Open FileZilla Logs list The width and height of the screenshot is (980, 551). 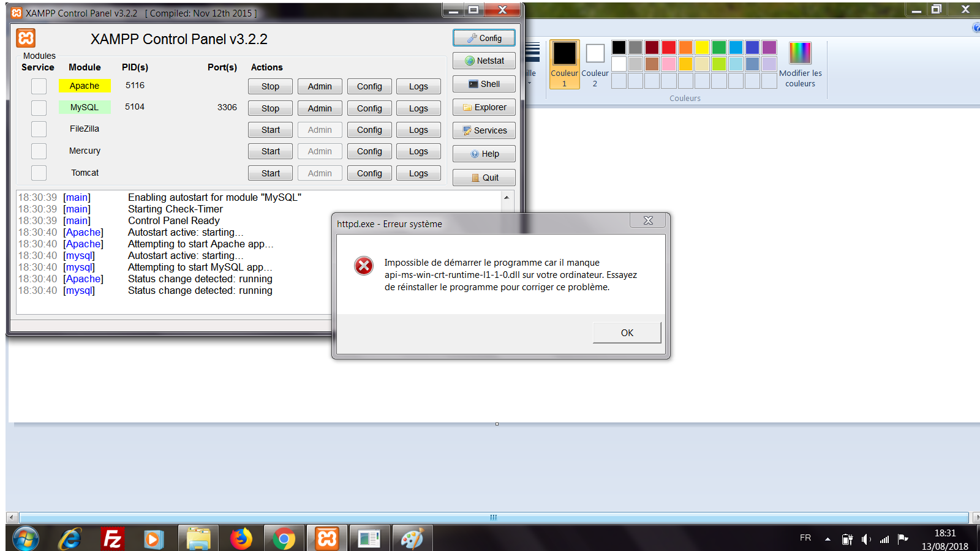click(418, 130)
